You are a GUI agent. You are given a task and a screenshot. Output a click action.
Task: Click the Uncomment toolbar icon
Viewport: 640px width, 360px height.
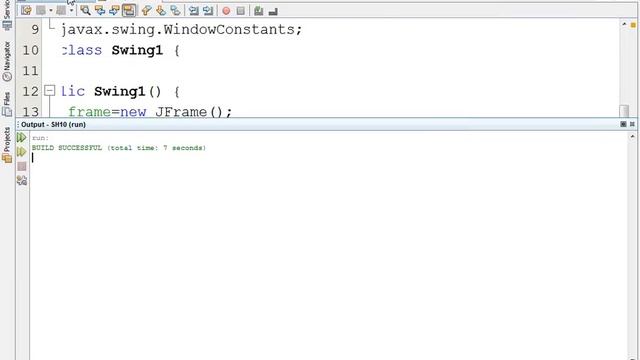coord(273,11)
